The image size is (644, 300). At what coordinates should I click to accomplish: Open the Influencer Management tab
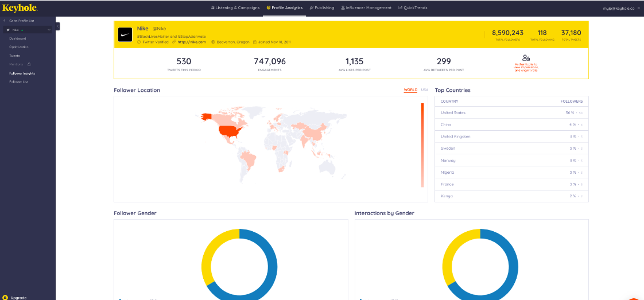pos(366,8)
